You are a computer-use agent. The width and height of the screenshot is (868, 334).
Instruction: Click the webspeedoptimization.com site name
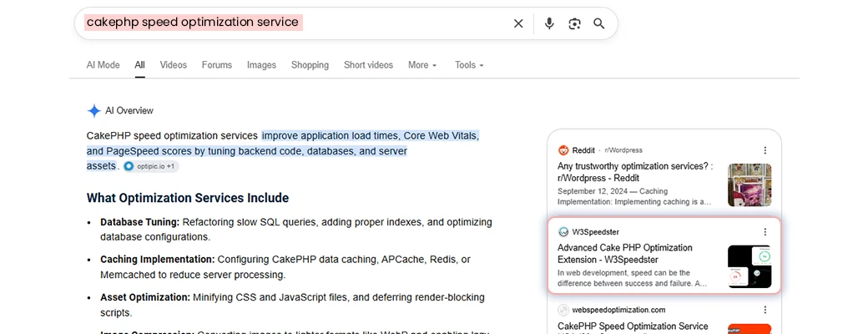coord(619,310)
